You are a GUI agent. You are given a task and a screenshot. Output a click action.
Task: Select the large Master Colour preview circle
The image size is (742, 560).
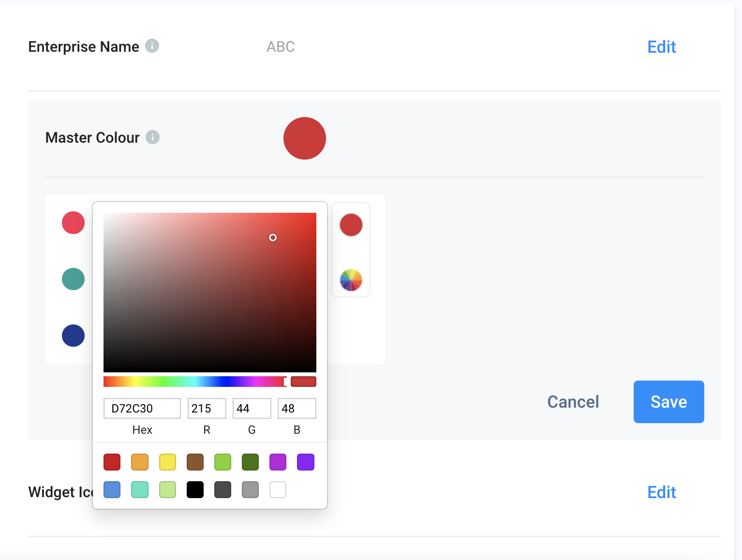click(x=305, y=138)
